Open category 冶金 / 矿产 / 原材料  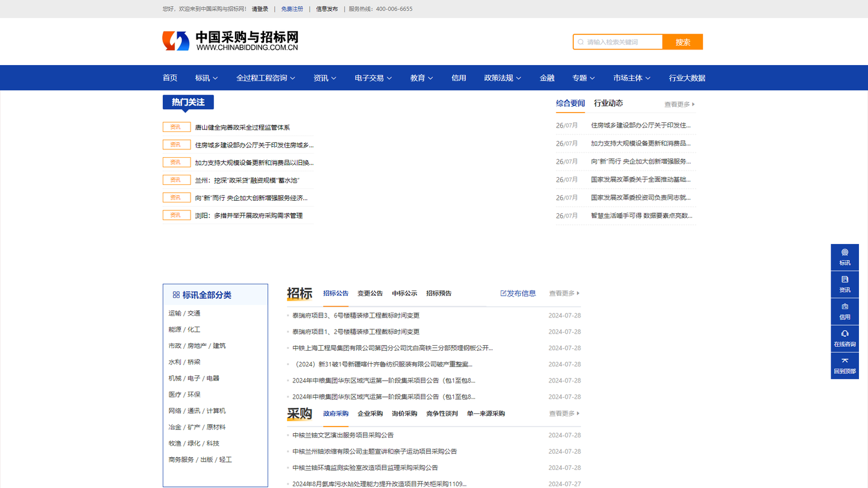click(x=197, y=427)
